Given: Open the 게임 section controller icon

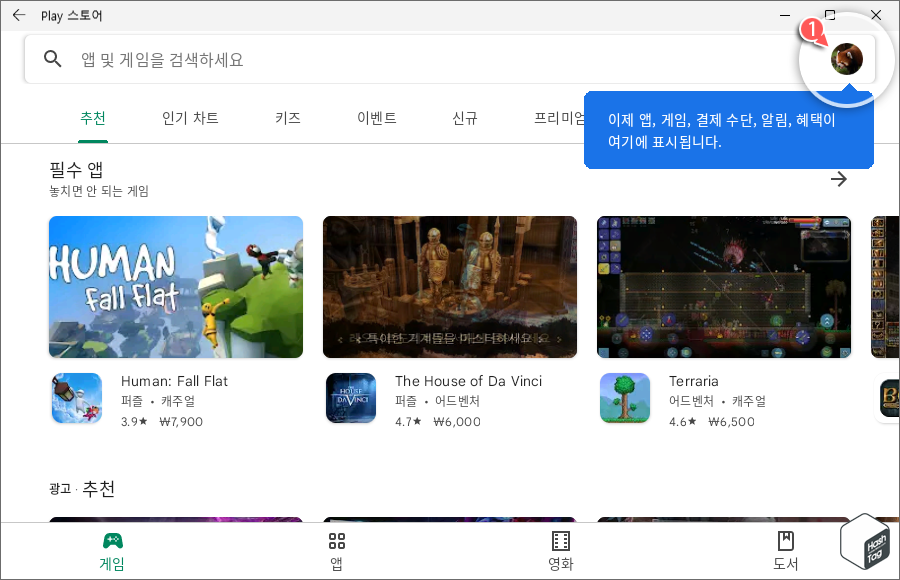Looking at the screenshot, I should tap(112, 540).
